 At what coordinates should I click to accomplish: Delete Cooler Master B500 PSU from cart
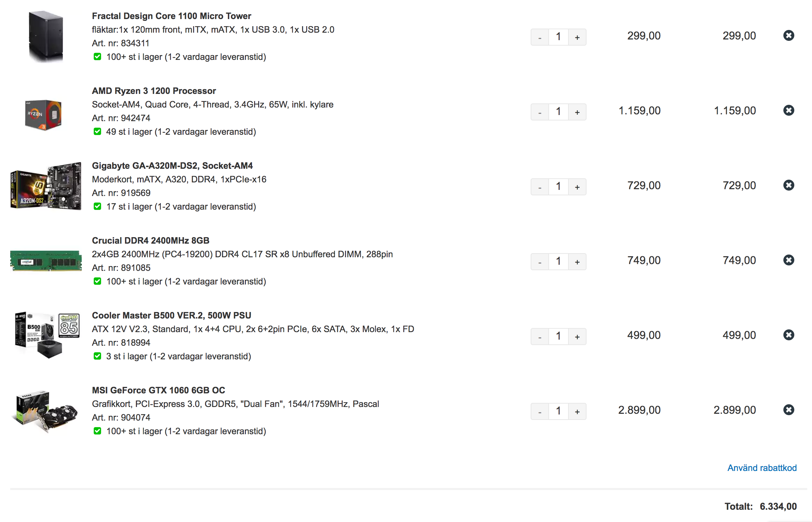pos(788,335)
